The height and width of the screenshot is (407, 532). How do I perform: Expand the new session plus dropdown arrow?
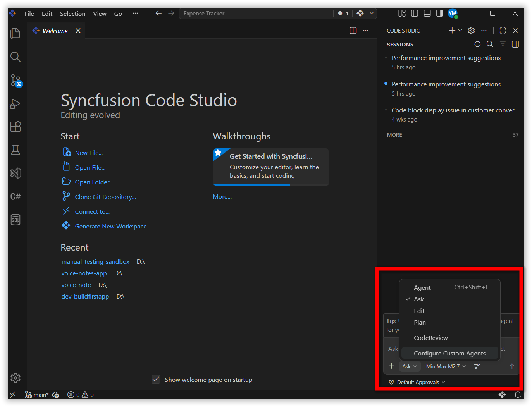460,31
